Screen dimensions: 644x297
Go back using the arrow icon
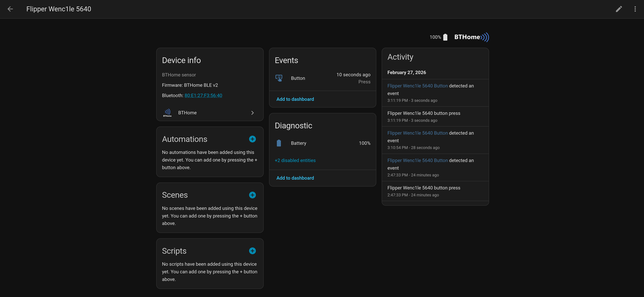[10, 9]
